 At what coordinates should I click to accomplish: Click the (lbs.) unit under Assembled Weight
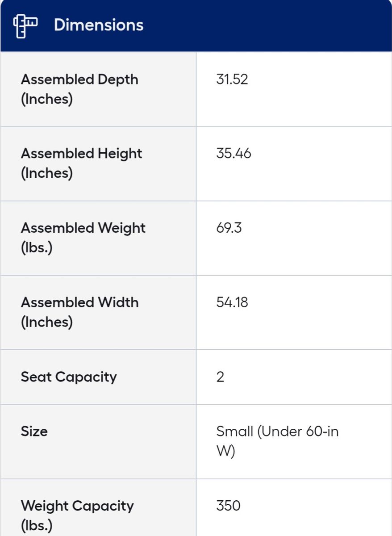click(37, 247)
